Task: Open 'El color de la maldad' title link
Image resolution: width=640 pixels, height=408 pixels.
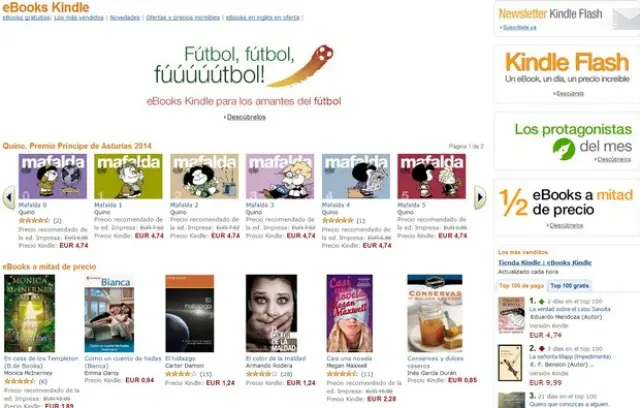Action: point(276,358)
